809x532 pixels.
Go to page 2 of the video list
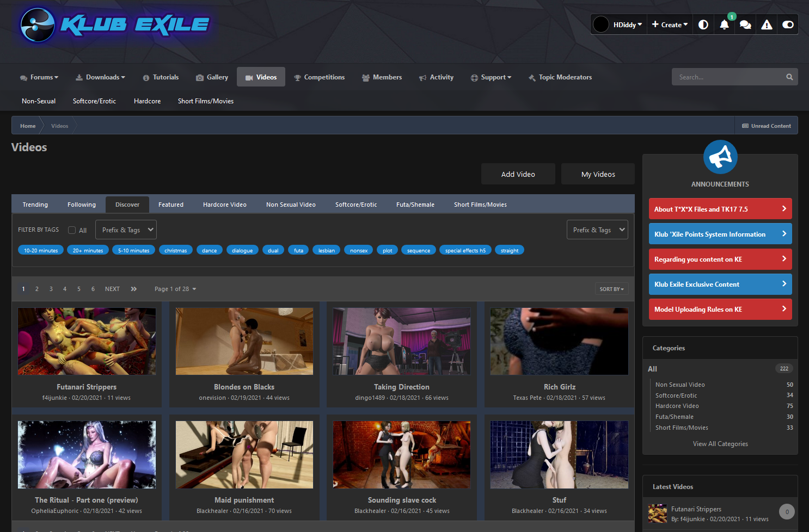point(37,289)
